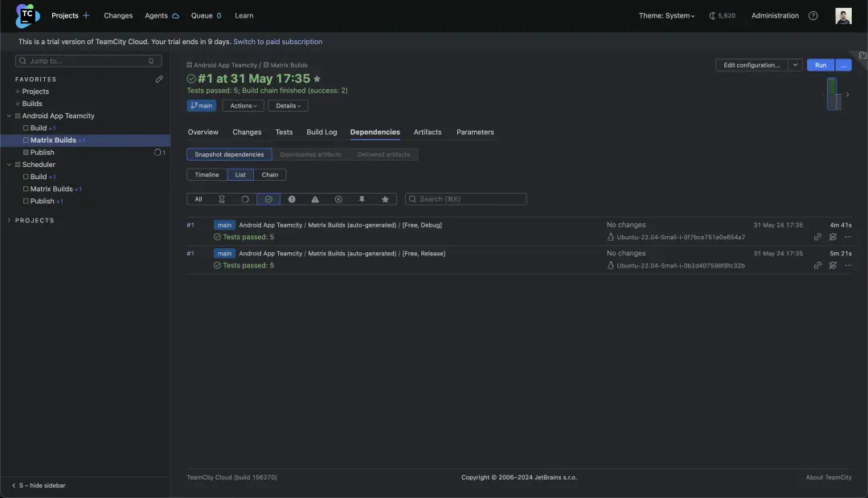Copy link of Free, Debug build
The width and height of the screenshot is (868, 498).
(x=817, y=237)
